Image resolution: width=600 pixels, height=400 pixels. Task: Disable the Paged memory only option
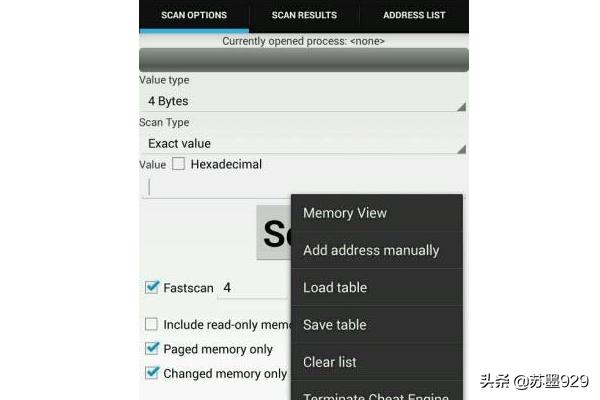pyautogui.click(x=152, y=349)
